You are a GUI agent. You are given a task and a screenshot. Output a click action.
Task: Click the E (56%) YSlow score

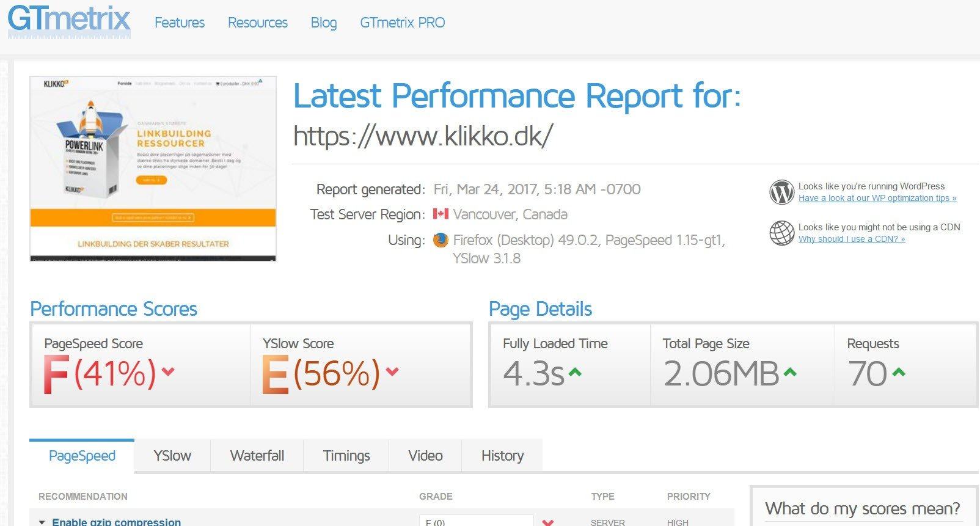click(x=321, y=373)
